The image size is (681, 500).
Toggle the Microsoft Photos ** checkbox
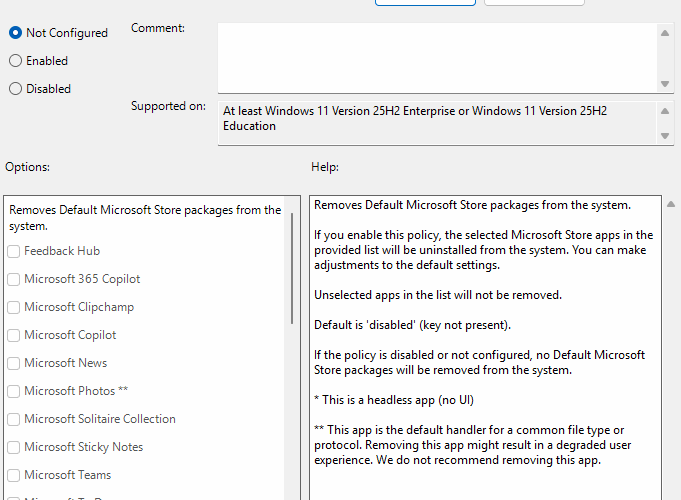[x=14, y=391]
